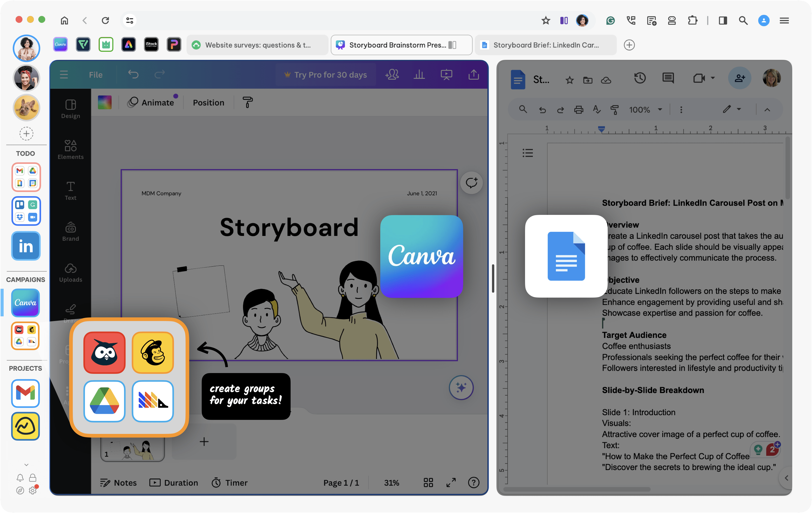Image resolution: width=812 pixels, height=513 pixels.
Task: Collapse the sidebar sections with the bottom chevron
Action: click(x=26, y=464)
